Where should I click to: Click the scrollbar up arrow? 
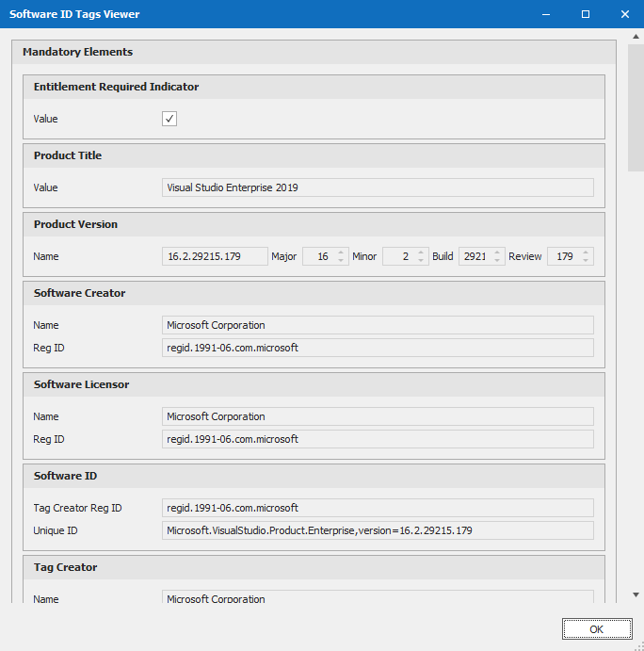636,37
